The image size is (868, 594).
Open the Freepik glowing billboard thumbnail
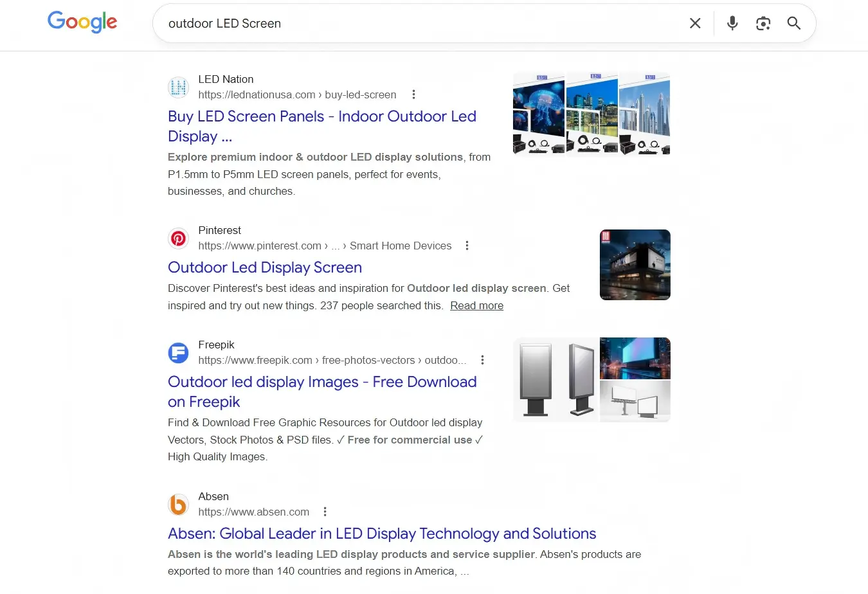click(x=635, y=358)
